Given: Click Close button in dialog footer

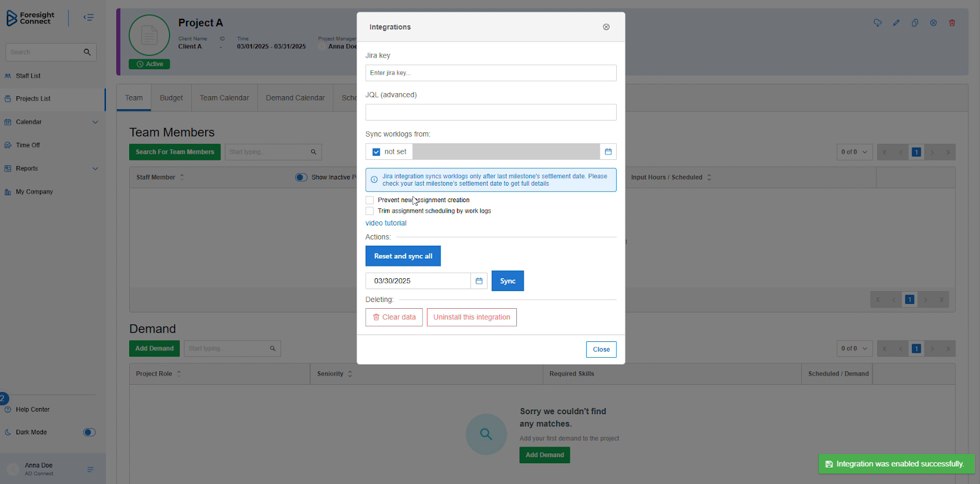Looking at the screenshot, I should (x=601, y=349).
